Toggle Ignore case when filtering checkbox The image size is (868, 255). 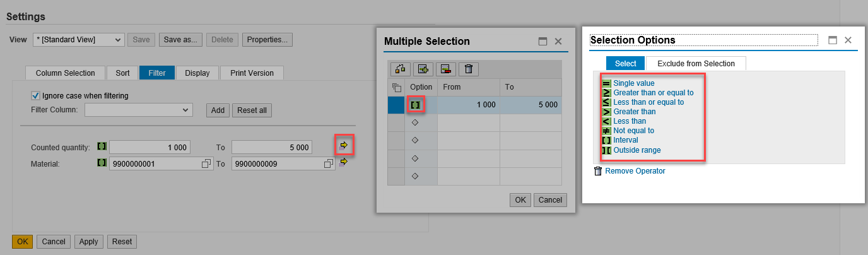pos(35,96)
